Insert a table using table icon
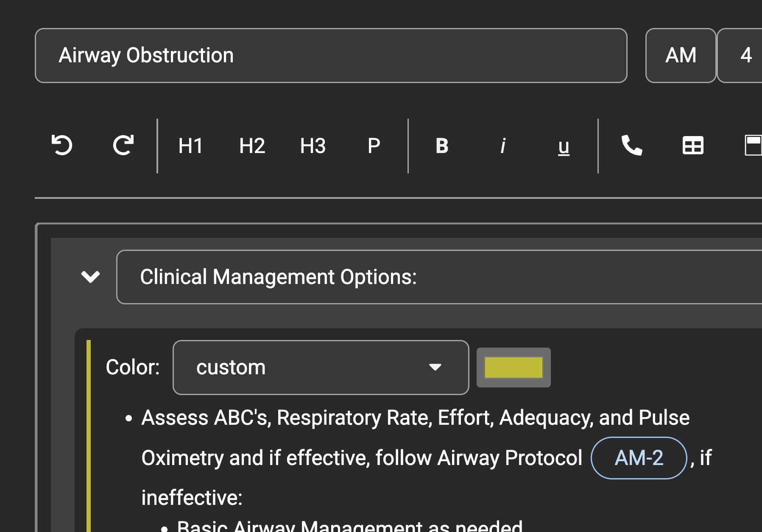This screenshot has height=532, width=762. 693,145
